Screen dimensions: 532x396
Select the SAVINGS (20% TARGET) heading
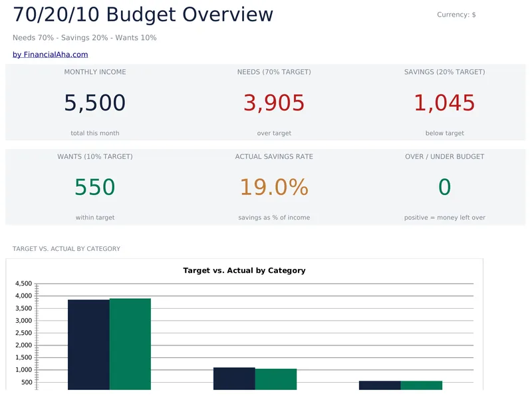[x=444, y=72]
